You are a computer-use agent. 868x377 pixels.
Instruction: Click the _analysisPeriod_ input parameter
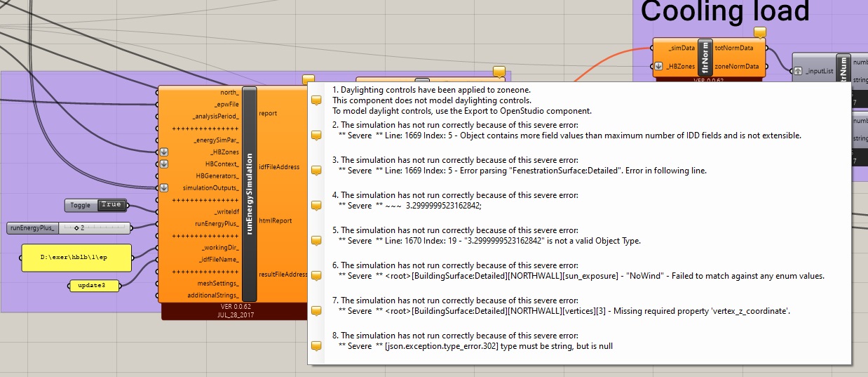pos(216,116)
